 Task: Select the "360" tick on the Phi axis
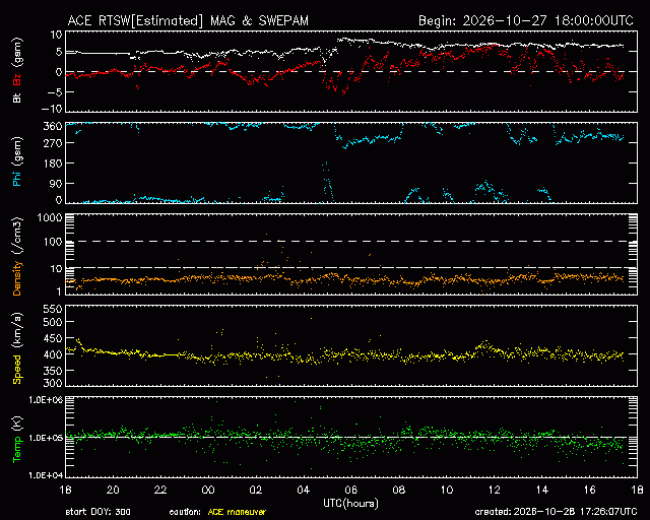[53, 126]
